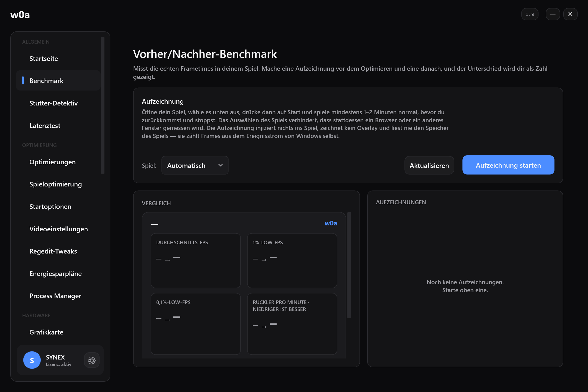
Task: Start recording with Aufzeichnung starten
Action: pos(508,165)
